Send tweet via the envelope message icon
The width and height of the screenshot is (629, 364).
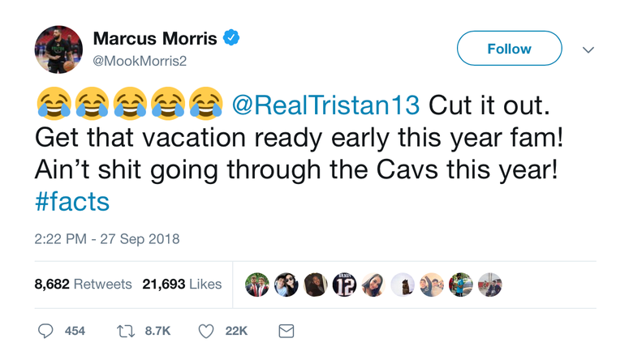point(286,331)
